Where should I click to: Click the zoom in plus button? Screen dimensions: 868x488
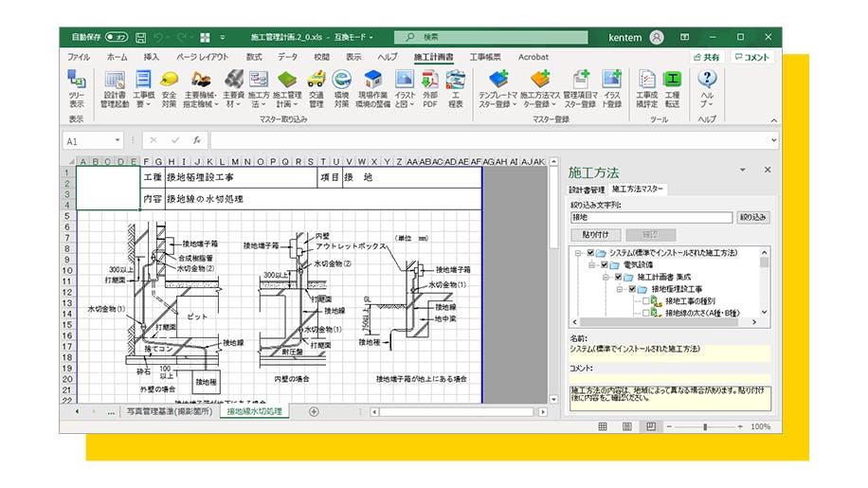pyautogui.click(x=740, y=426)
